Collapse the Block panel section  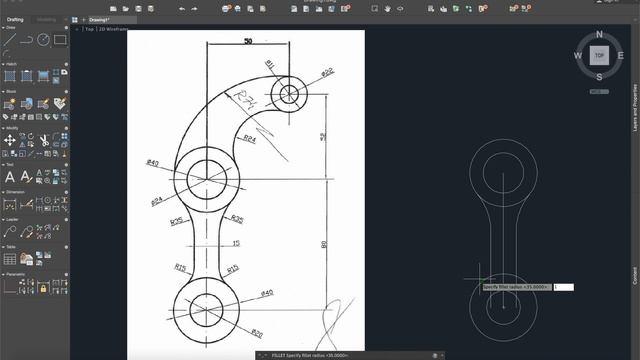[x=3, y=91]
